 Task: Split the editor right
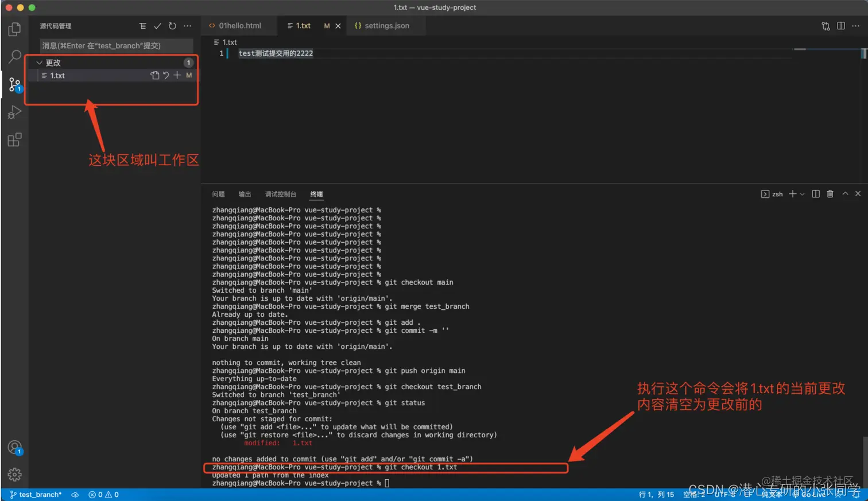coord(840,26)
